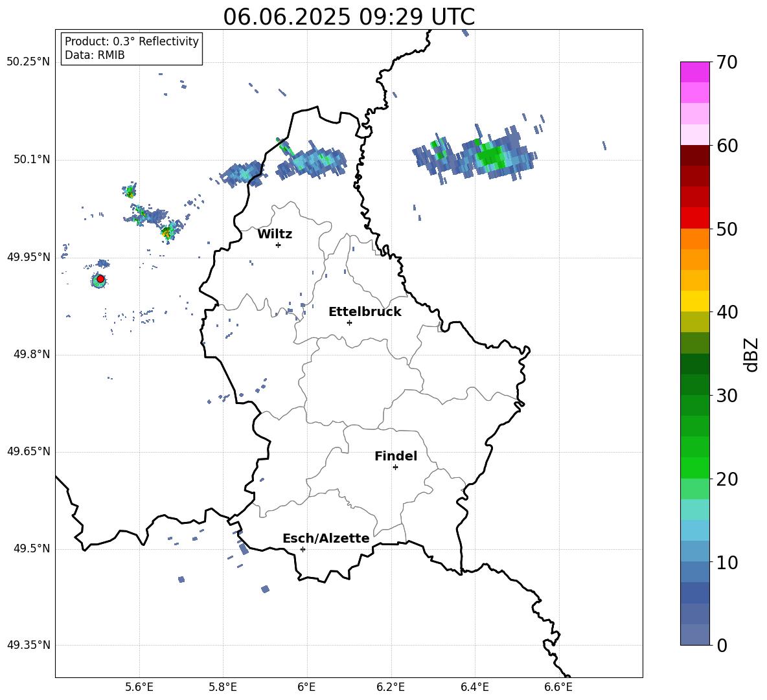The height and width of the screenshot is (700, 767).
Task: Click the colorbar tick label 40
Action: [x=727, y=312]
